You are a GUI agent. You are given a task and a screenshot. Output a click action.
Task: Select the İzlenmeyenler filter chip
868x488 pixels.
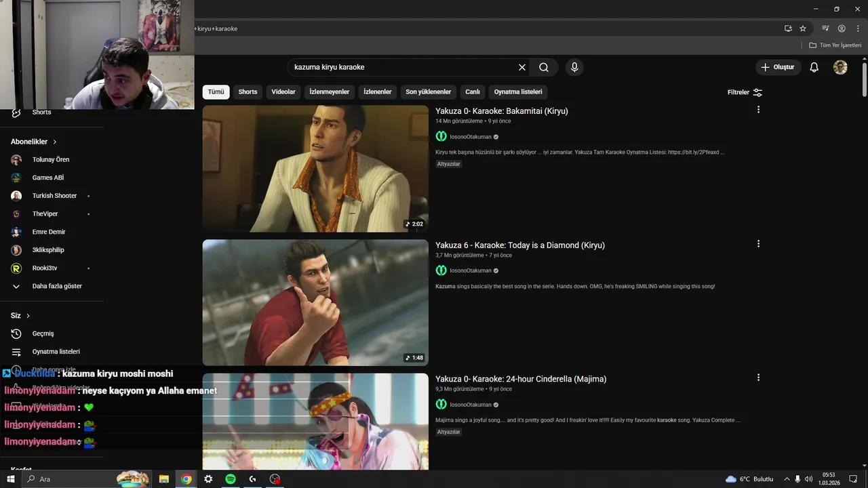tap(330, 92)
